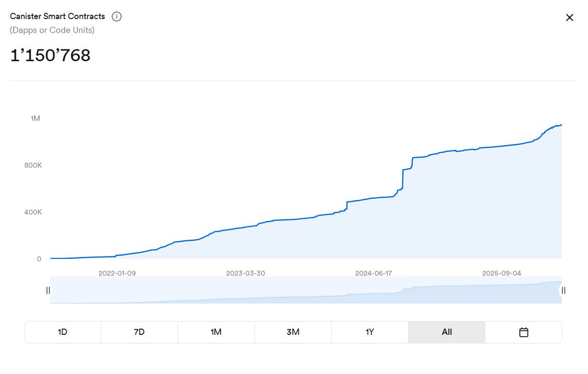Grab the left range navigator handle
588x374 pixels.
[x=48, y=290]
